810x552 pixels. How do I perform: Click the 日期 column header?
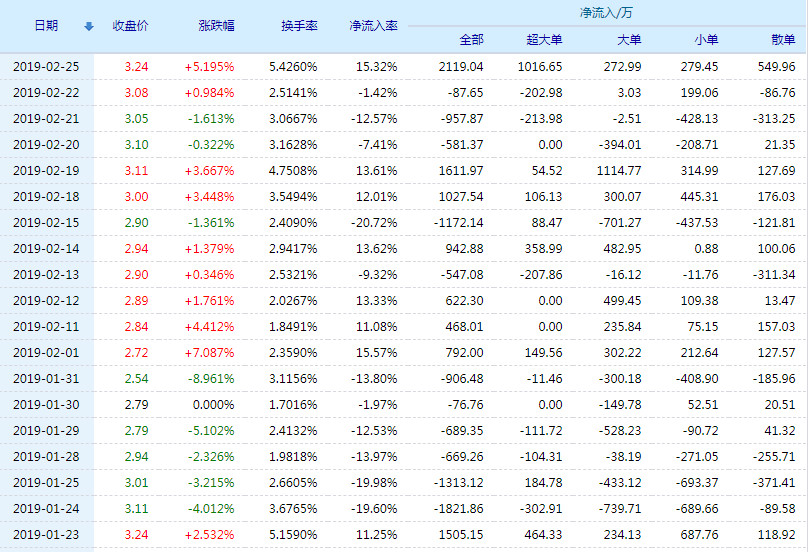pyautogui.click(x=46, y=26)
